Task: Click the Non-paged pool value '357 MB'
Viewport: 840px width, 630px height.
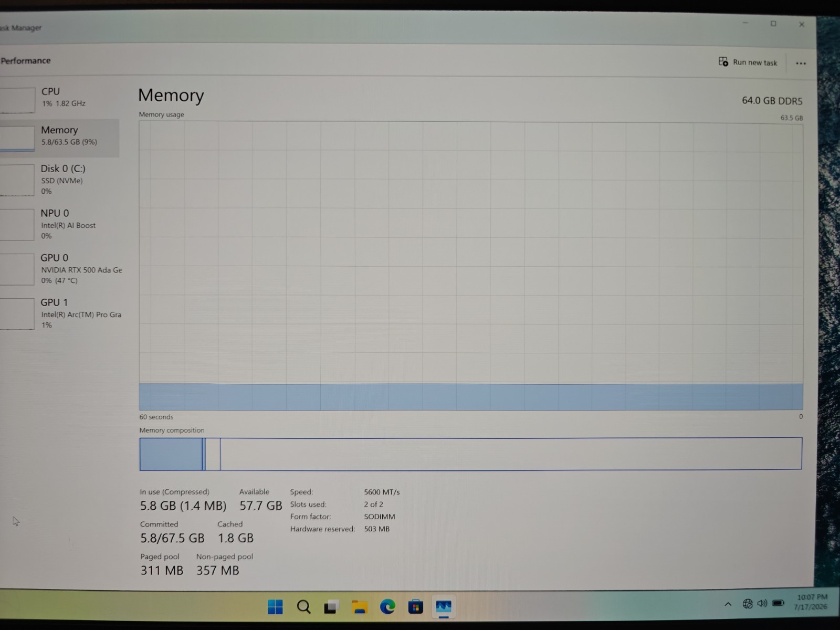Action: tap(218, 571)
